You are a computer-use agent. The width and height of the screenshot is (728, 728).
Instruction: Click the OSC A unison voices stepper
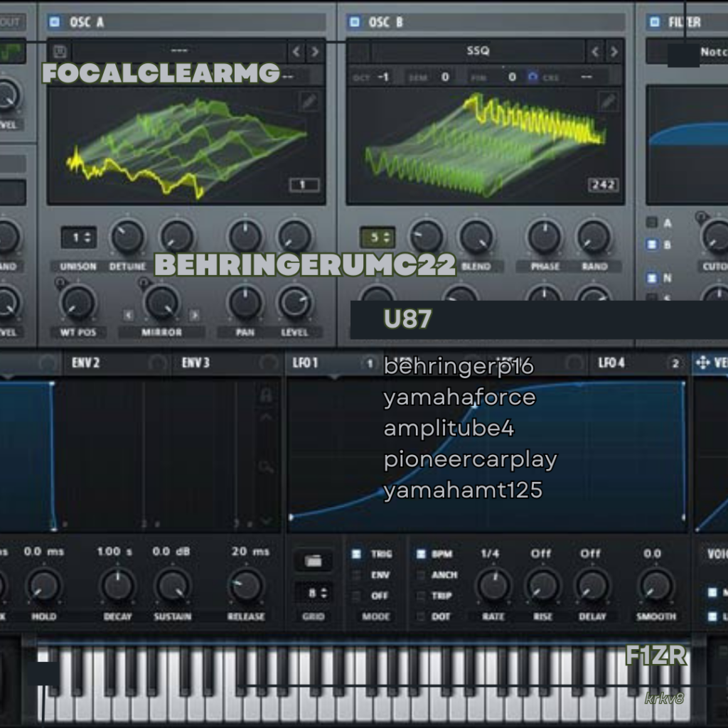pyautogui.click(x=78, y=237)
